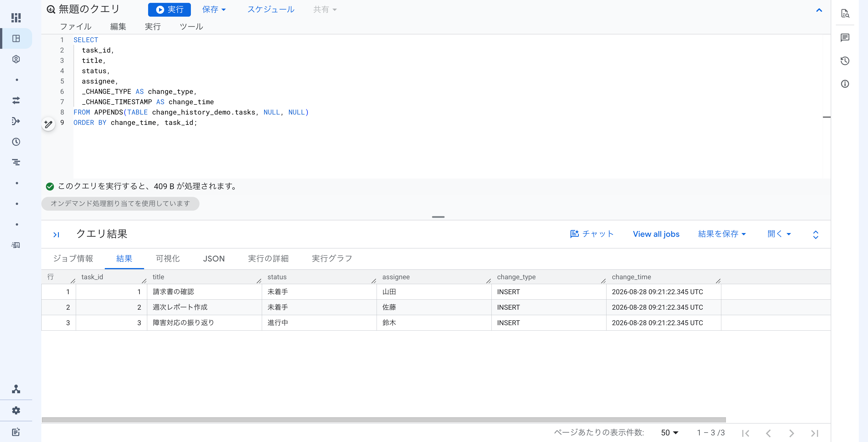Image resolution: width=868 pixels, height=442 pixels.
Task: Open the data preview search document icon
Action: (x=845, y=13)
